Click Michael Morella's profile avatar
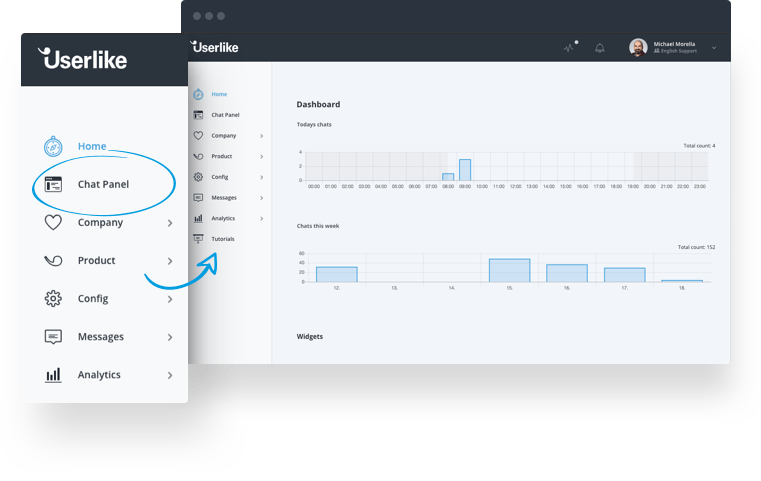Image resolution: width=761 pixels, height=481 pixels. tap(638, 48)
